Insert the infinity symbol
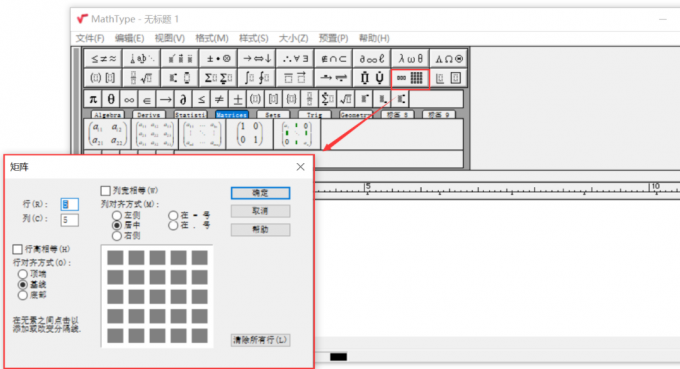The width and height of the screenshot is (680, 369). [129, 99]
